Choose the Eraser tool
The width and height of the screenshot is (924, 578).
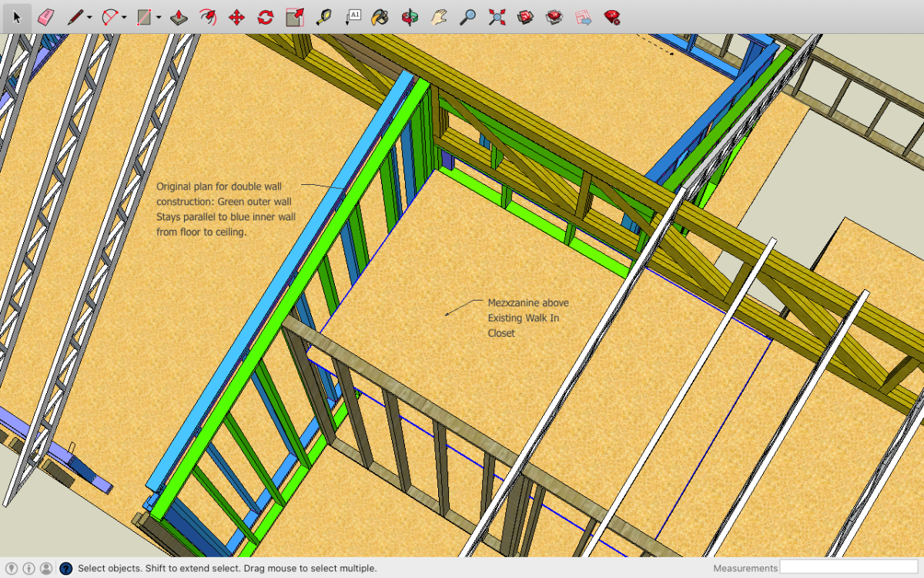45,17
